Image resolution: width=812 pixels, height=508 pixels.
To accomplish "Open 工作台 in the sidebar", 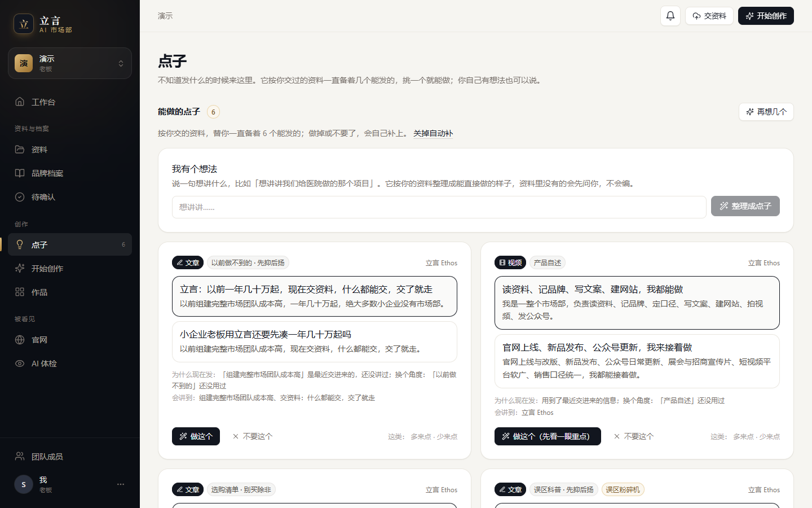I will pyautogui.click(x=70, y=102).
